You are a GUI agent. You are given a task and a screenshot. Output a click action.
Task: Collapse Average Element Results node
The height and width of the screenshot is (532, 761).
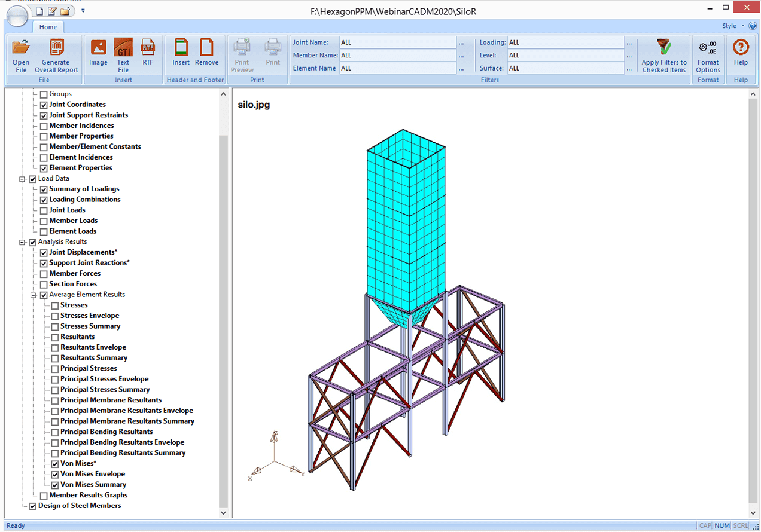pos(34,295)
